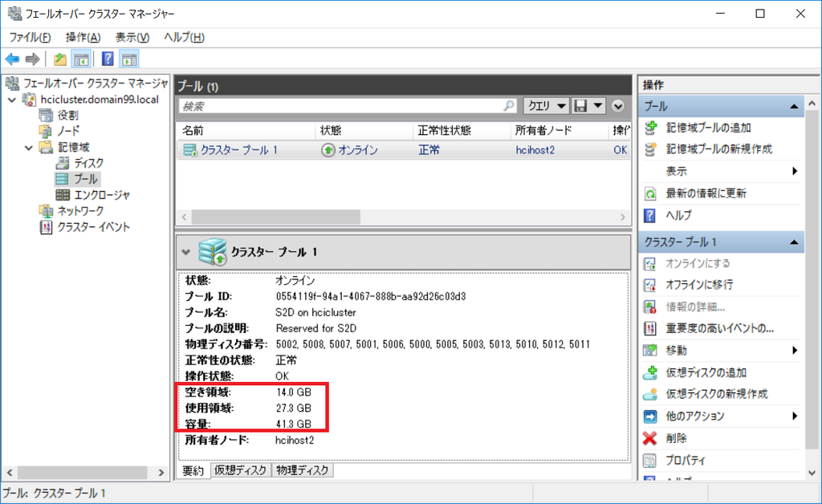Click the Reserved for S2D description
Screen dimensions: 822x504
point(316,328)
